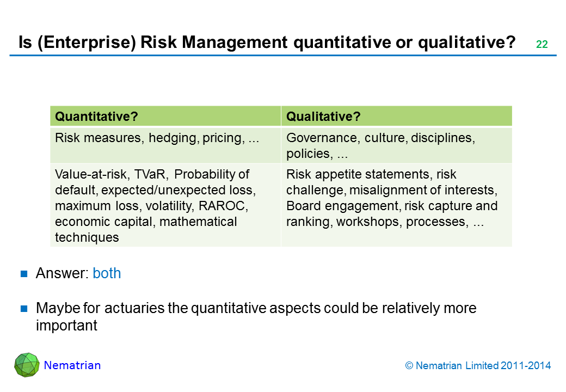This screenshot has height=392, width=566.
Task: Click the 'Governance, culture, disciplines' cell
Action: [396, 145]
